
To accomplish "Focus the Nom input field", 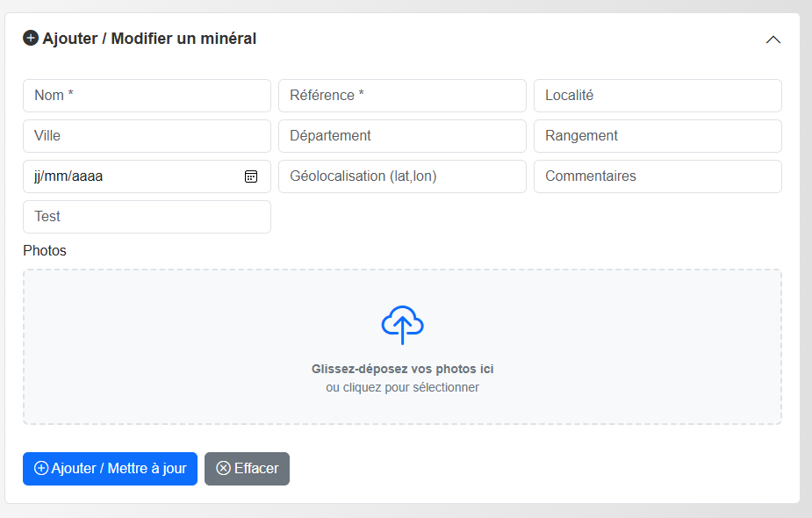I will pyautogui.click(x=147, y=96).
